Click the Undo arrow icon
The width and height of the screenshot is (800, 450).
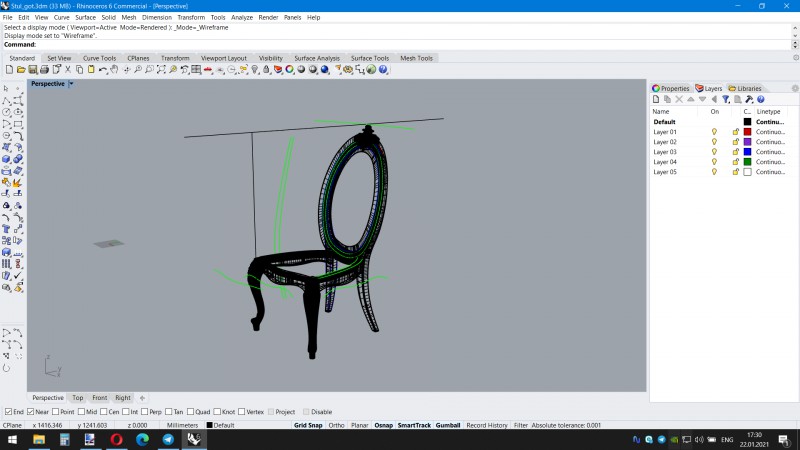[x=103, y=69]
